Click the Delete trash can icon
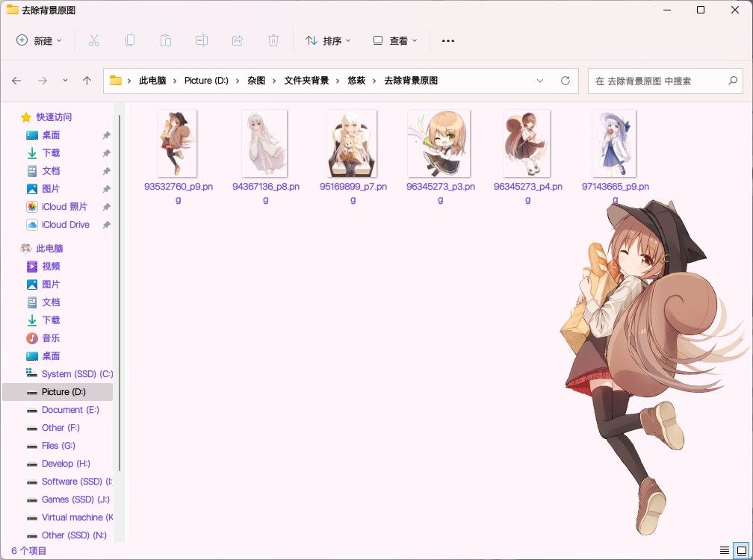Screen dimensions: 753x560 click(273, 41)
